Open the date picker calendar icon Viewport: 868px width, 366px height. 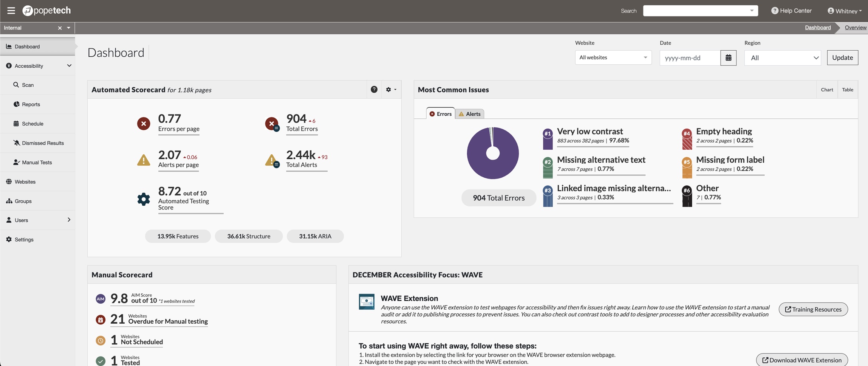point(728,58)
